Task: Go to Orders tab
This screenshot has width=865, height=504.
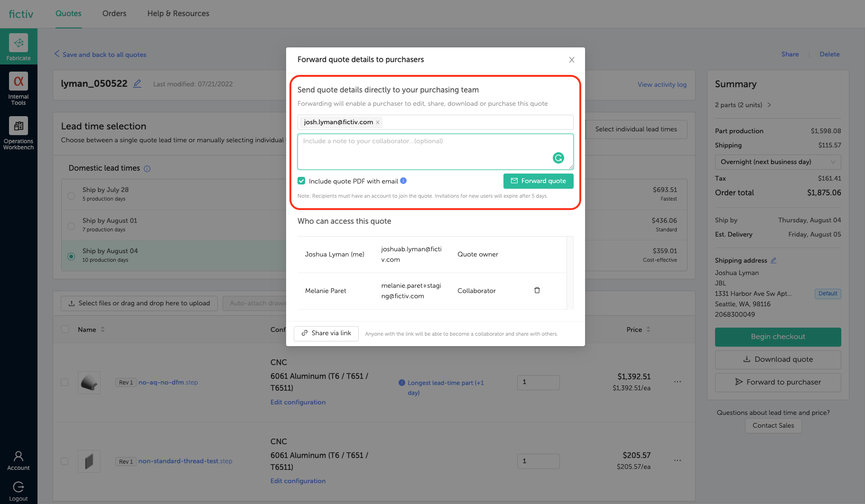Action: pos(114,13)
